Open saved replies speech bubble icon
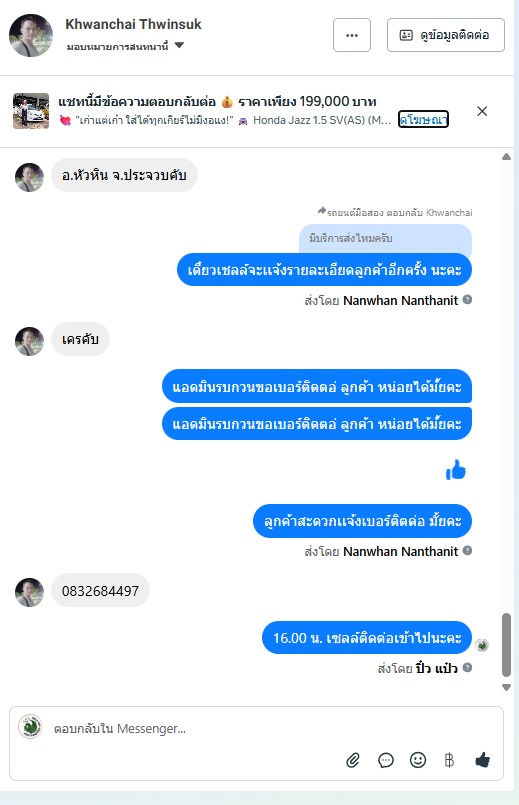The image size is (519, 805). pos(386,760)
